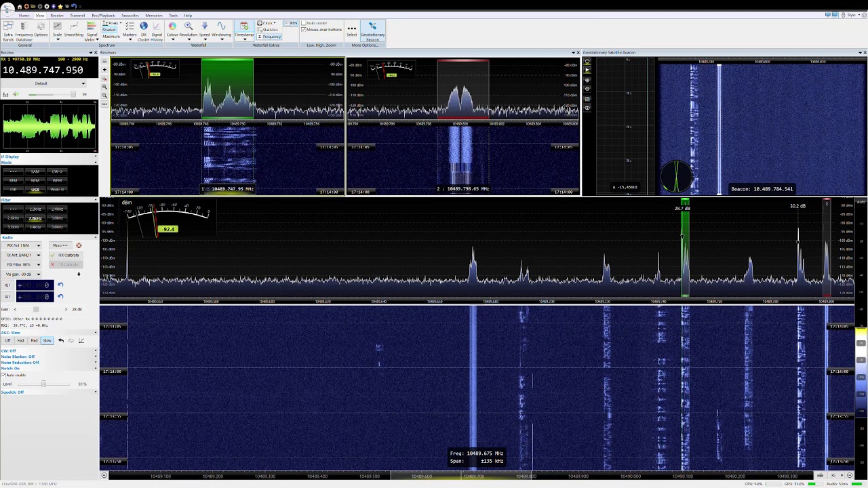Screen dimensions: 868x488
Task: Open the RX Ant dropdown
Action: (23, 245)
